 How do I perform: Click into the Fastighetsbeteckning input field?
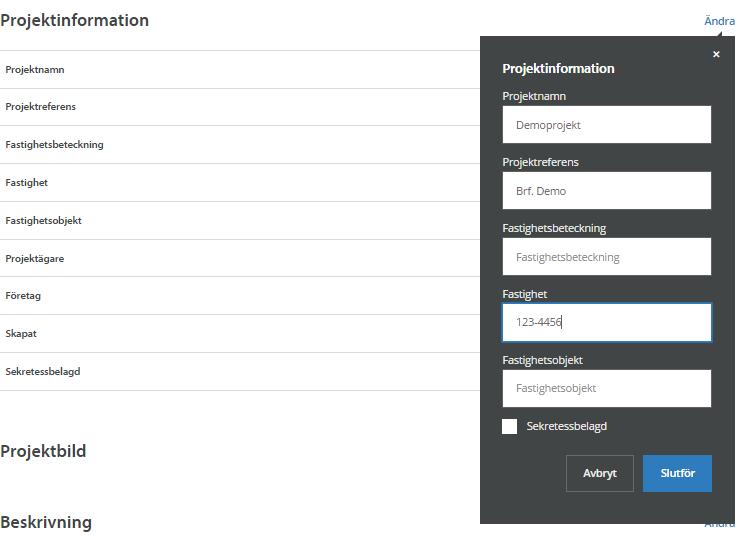[607, 256]
